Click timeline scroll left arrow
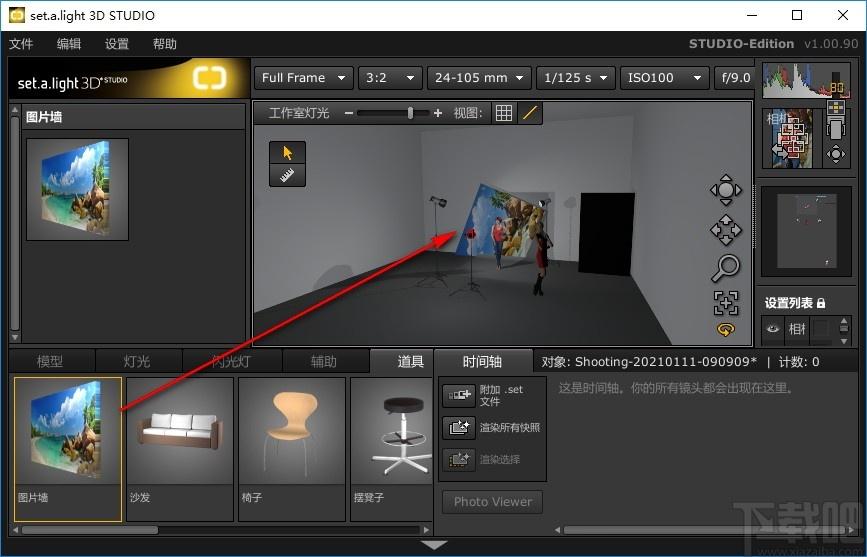 coord(557,530)
